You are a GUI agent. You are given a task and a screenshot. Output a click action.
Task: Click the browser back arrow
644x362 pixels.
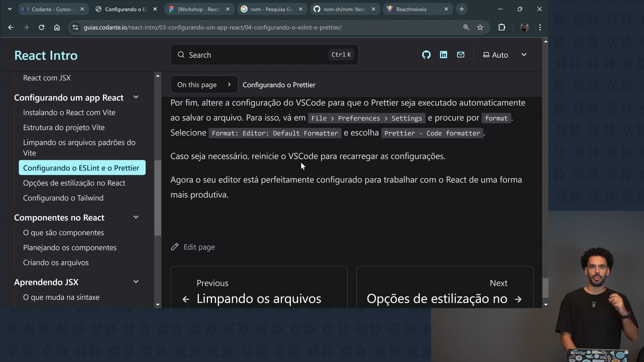click(11, 27)
